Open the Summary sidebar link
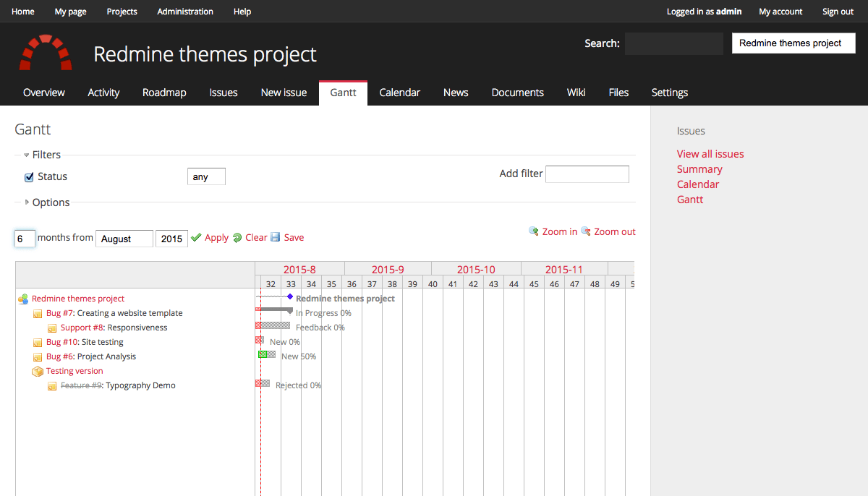This screenshot has width=868, height=496. click(x=699, y=169)
